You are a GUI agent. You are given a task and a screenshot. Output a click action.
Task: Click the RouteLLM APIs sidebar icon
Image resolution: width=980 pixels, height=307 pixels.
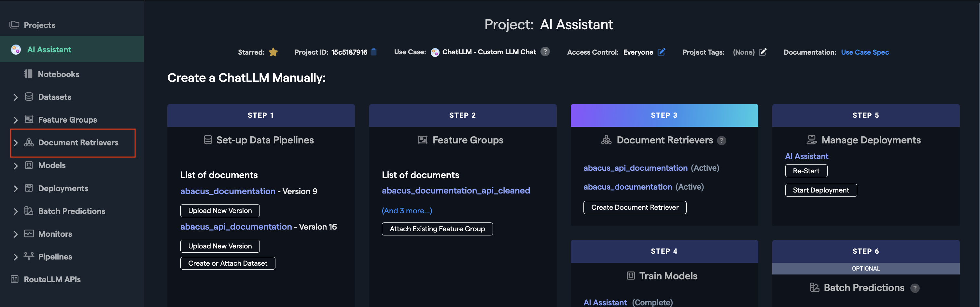pyautogui.click(x=14, y=279)
